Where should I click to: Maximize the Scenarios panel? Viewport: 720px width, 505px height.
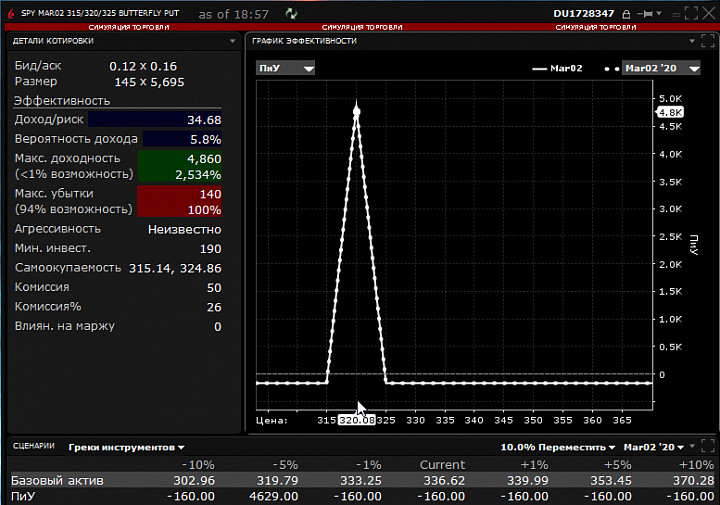[708, 445]
